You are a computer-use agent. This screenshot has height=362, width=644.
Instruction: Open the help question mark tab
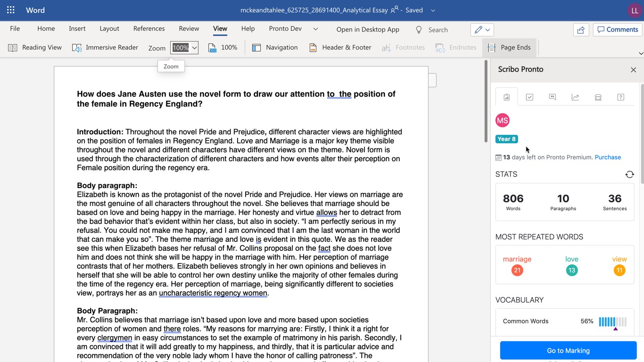click(x=620, y=97)
